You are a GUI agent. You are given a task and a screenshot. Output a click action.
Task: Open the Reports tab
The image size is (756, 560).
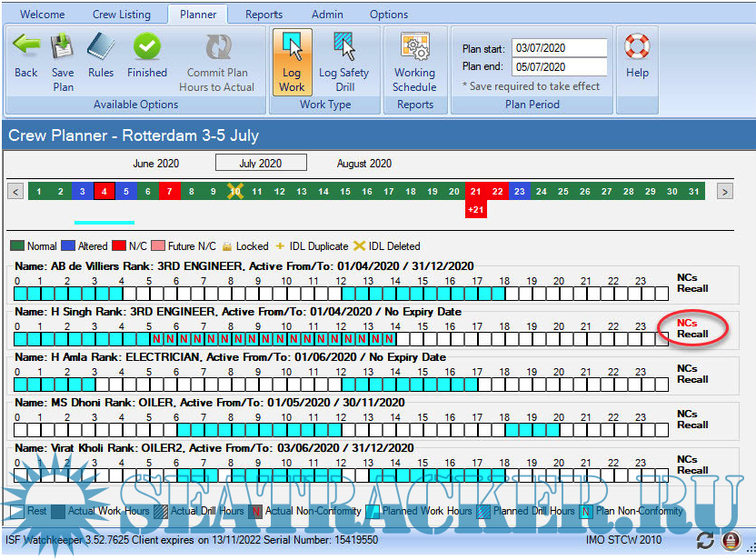[x=264, y=15]
